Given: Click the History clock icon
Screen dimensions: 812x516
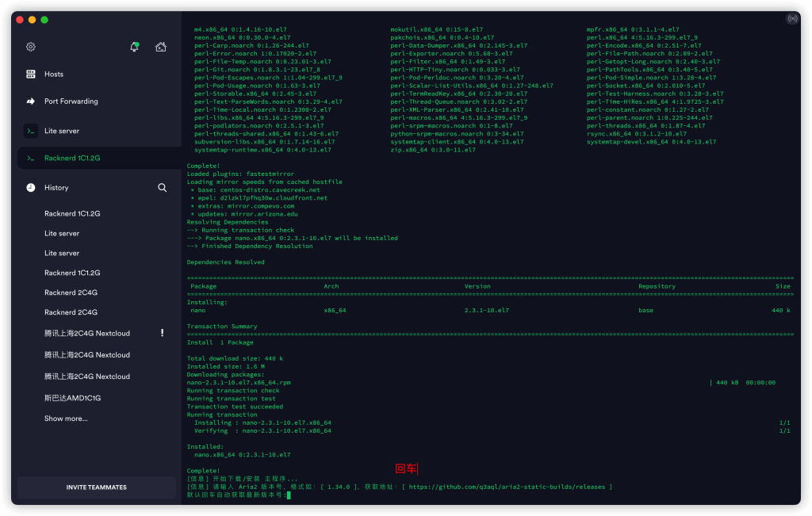Looking at the screenshot, I should (30, 187).
